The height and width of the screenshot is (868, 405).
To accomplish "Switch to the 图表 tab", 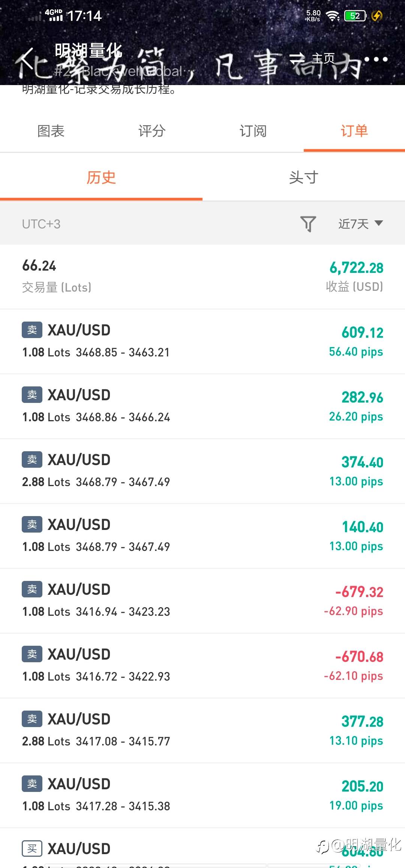I will click(x=51, y=131).
